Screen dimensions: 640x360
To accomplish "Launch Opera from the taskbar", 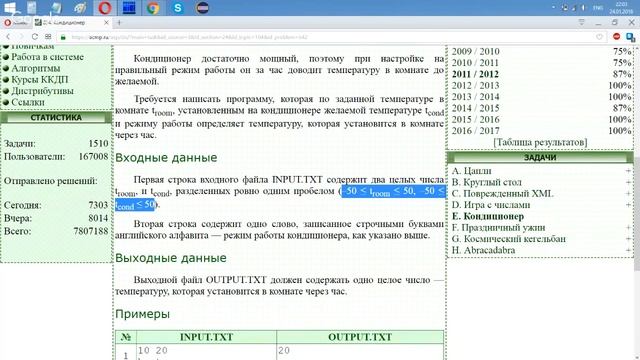I will [105, 8].
